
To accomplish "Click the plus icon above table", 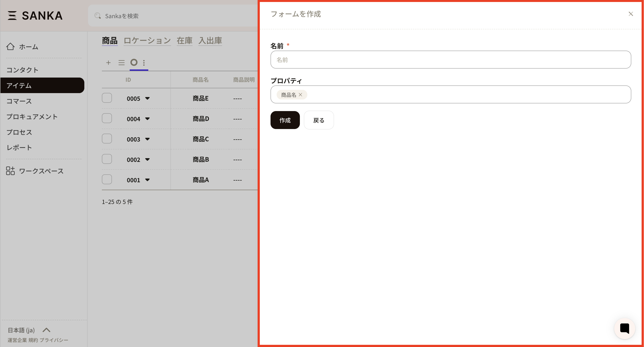I will [108, 62].
